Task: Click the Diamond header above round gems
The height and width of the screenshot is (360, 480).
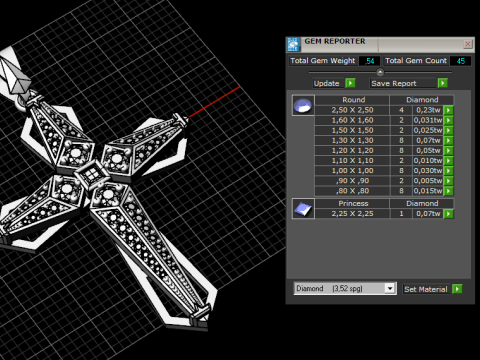Action: coord(422,100)
